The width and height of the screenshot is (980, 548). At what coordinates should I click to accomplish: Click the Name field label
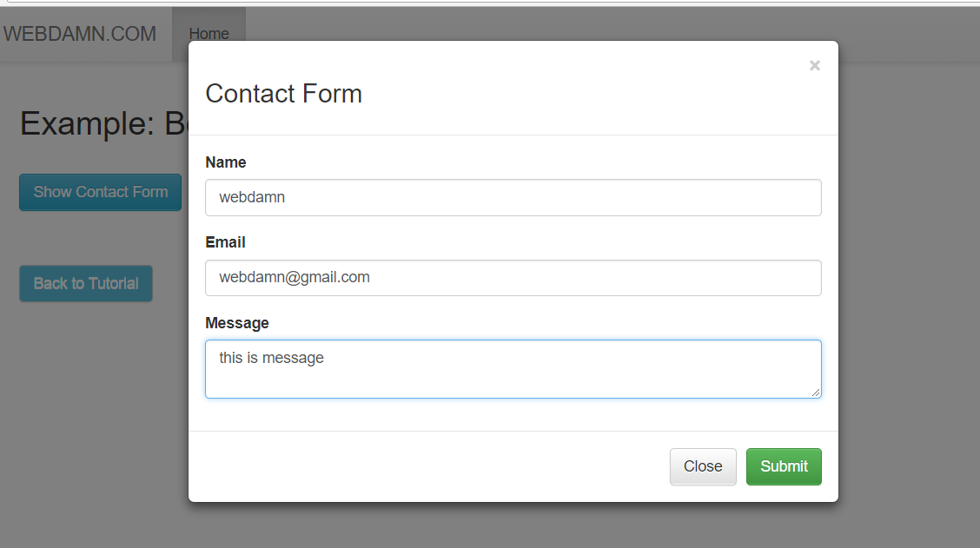[226, 162]
